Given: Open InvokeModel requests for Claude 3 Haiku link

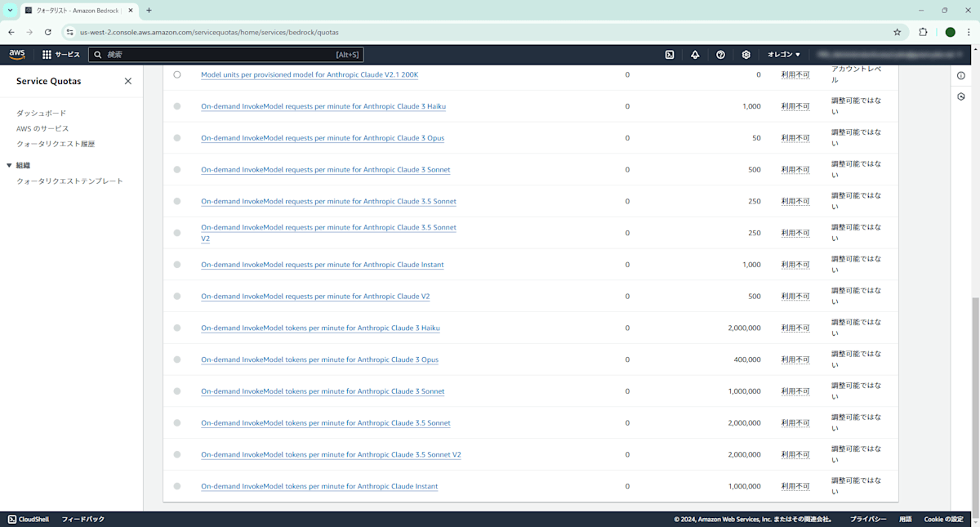Looking at the screenshot, I should pyautogui.click(x=323, y=106).
